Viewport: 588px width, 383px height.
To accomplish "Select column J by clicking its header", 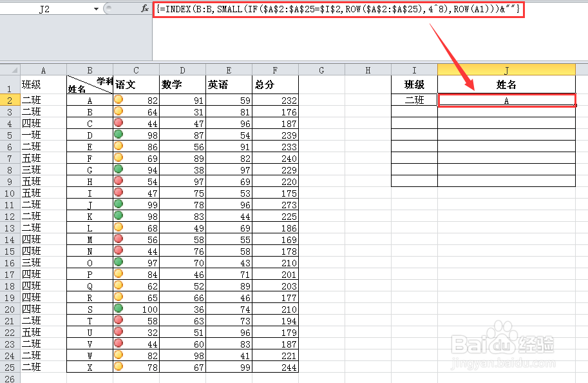I will [x=506, y=69].
